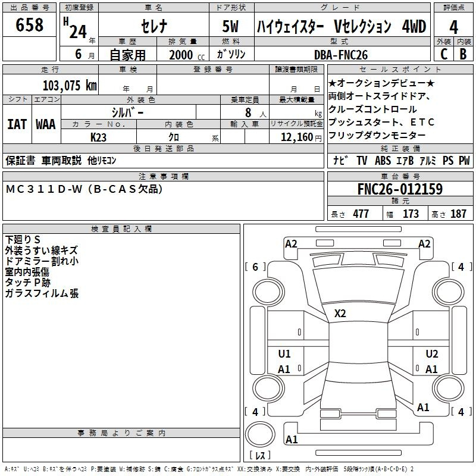Select the registration year H24

point(76,28)
